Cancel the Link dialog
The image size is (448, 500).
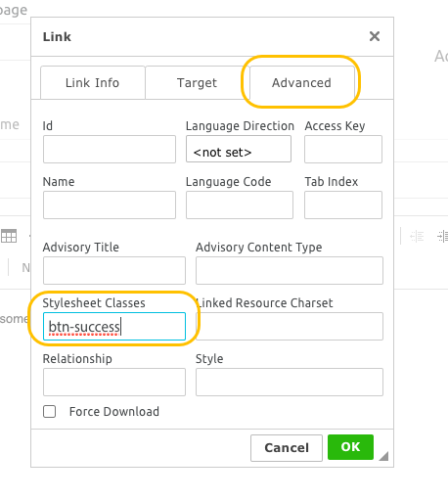287,448
